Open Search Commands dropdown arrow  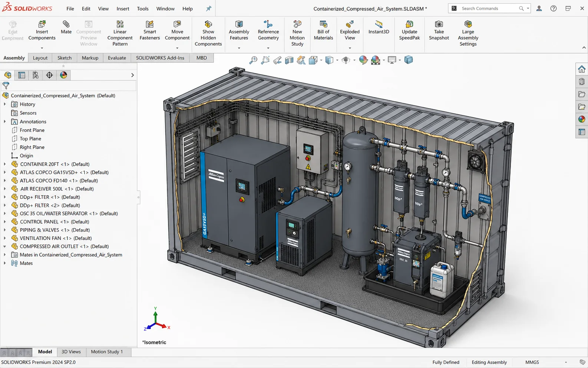click(528, 8)
